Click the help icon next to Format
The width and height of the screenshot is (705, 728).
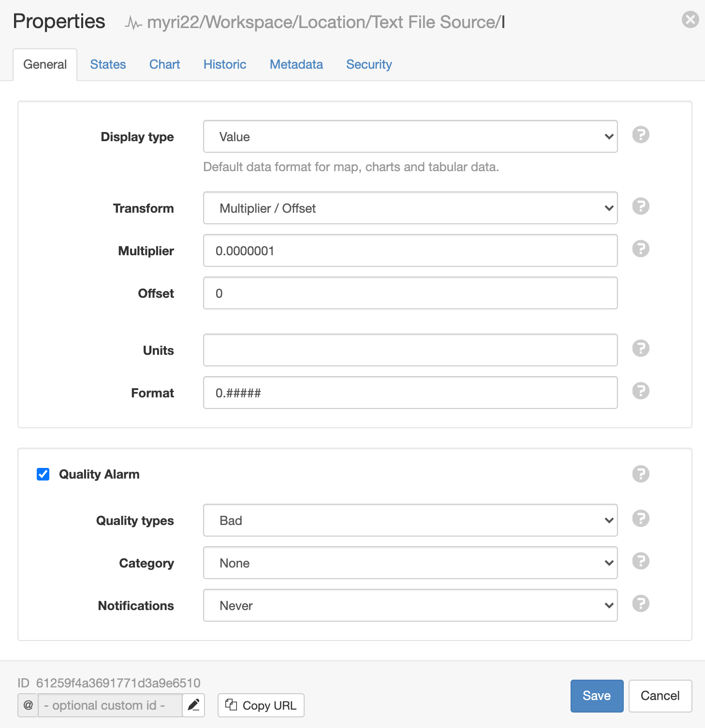[x=641, y=391]
